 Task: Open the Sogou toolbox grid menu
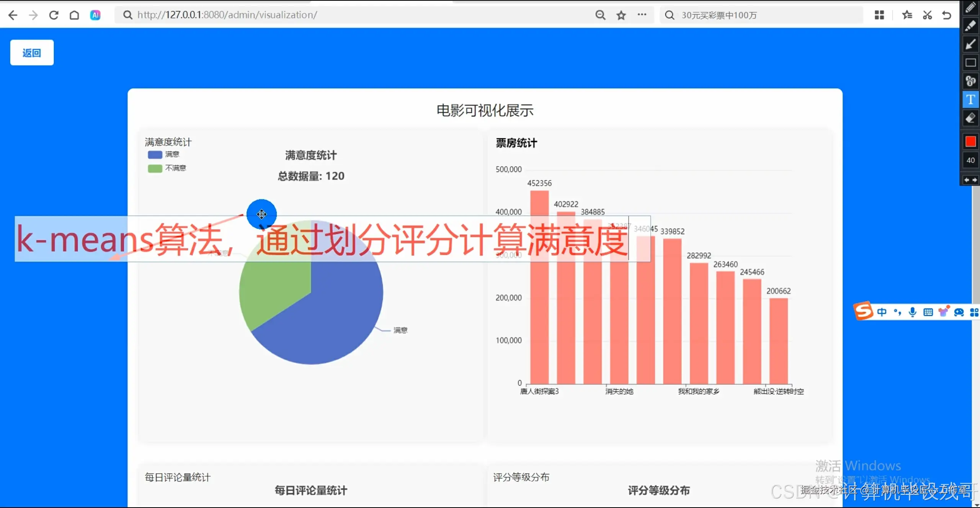(x=974, y=312)
